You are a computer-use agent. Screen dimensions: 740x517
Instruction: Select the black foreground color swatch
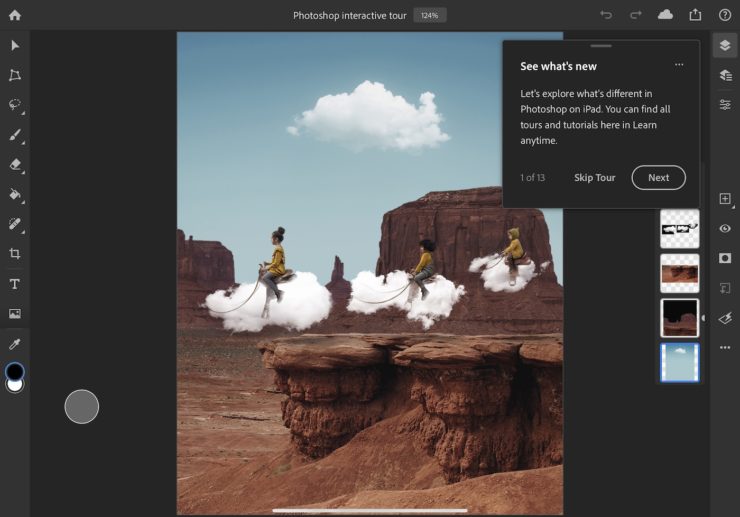click(x=14, y=371)
